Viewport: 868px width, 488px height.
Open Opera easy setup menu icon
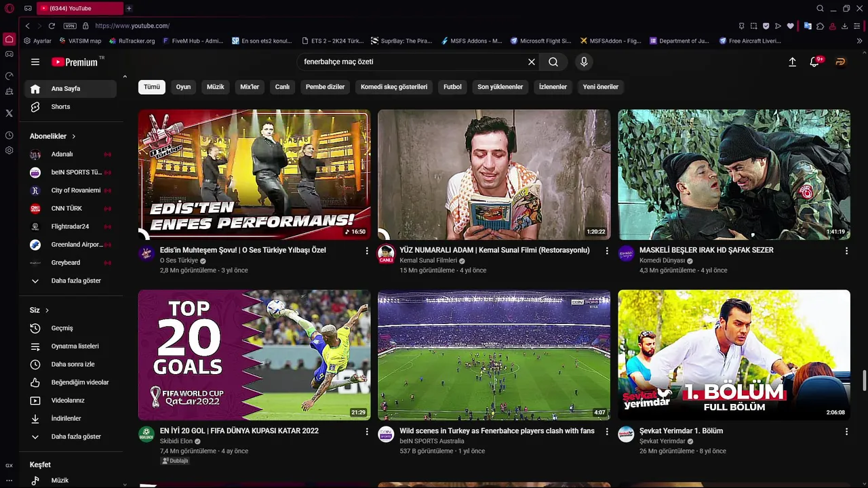(x=857, y=26)
